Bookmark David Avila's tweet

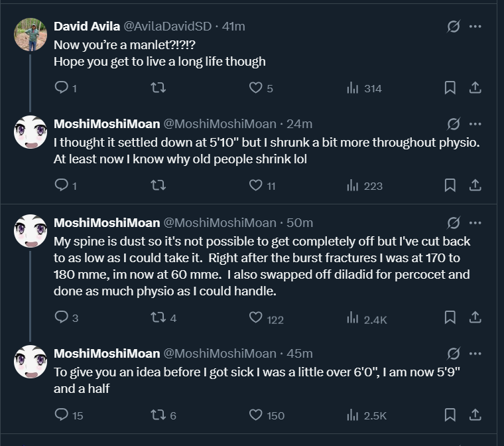click(450, 88)
